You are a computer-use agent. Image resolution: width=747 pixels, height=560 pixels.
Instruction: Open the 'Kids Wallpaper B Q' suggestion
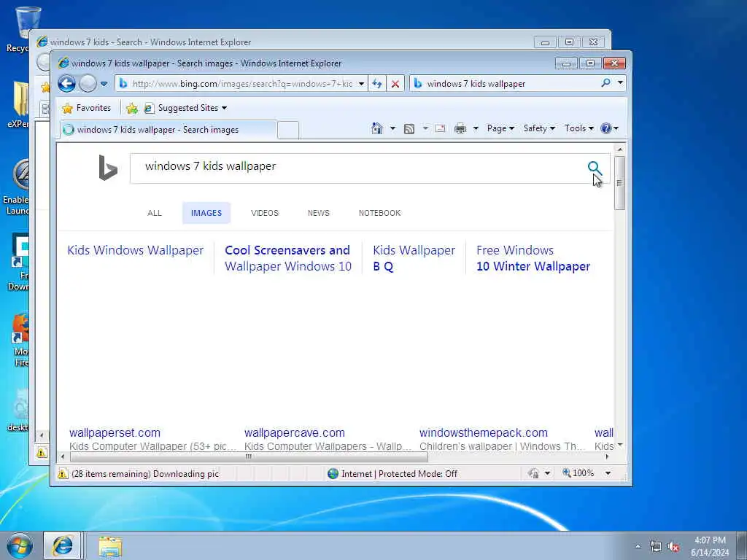[414, 258]
